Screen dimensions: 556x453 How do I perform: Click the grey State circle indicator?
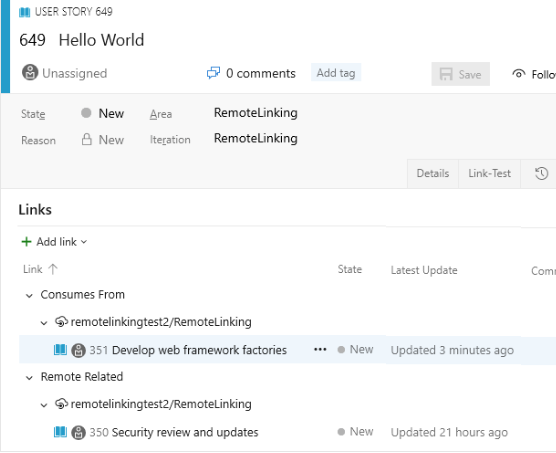click(x=86, y=113)
